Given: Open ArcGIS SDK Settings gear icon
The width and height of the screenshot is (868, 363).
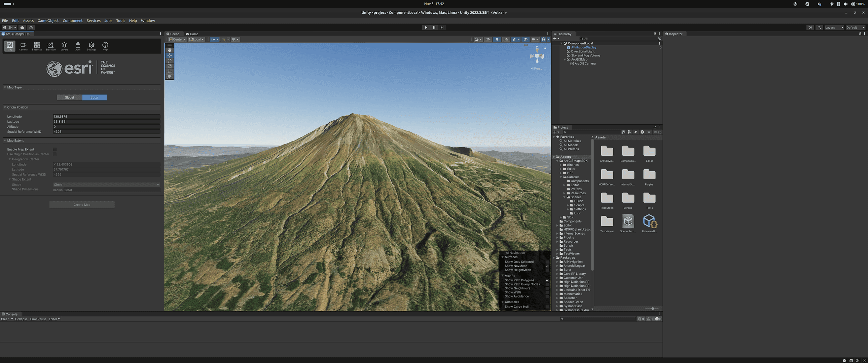Looking at the screenshot, I should 91,46.
